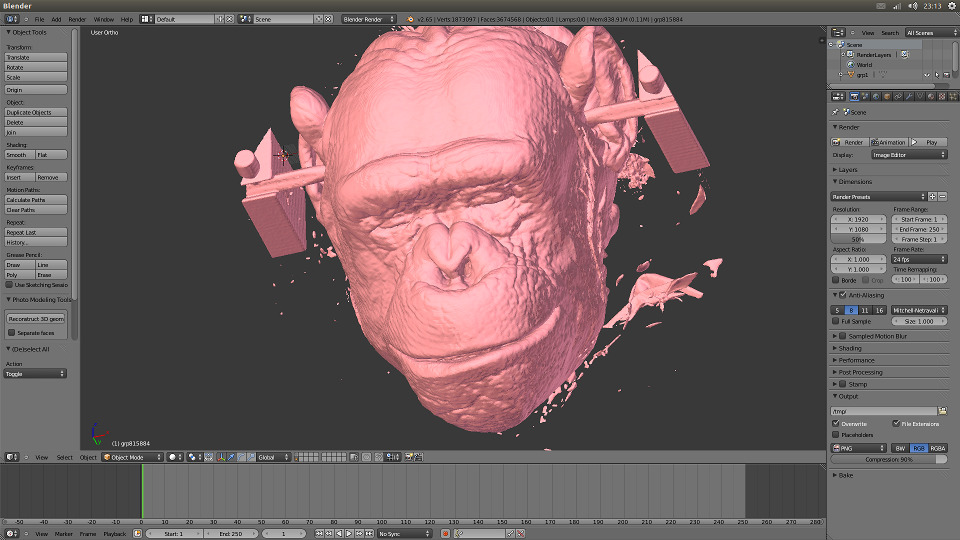Open the World properties tab icon
The image size is (960, 540).
click(876, 97)
